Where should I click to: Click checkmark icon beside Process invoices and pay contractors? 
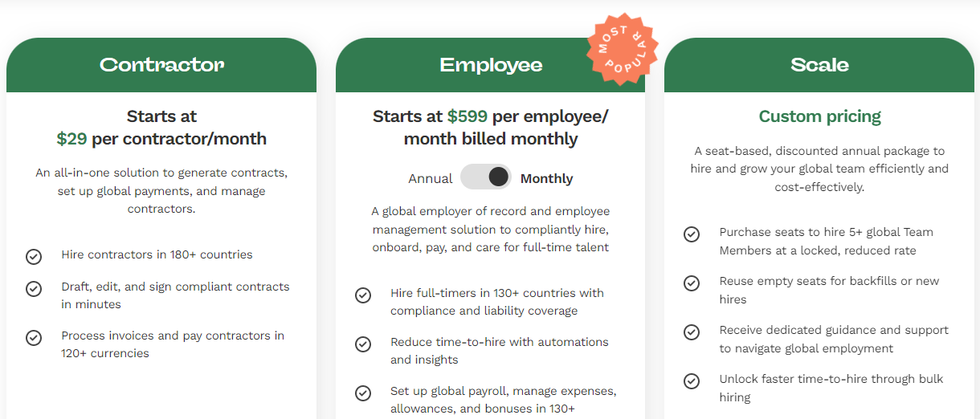(34, 338)
